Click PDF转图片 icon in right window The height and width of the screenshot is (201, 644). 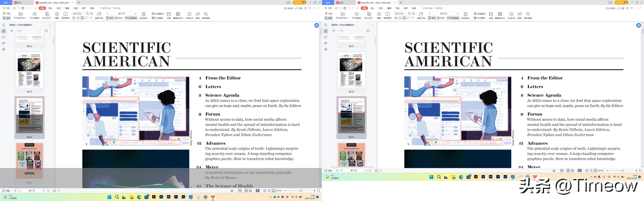[357, 14]
